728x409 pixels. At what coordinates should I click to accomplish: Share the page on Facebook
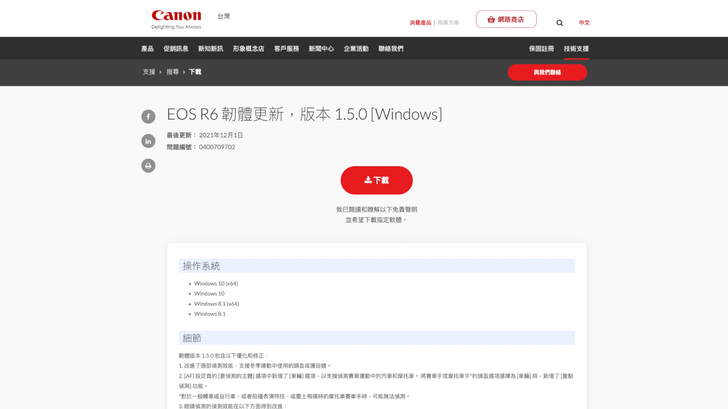click(x=148, y=117)
